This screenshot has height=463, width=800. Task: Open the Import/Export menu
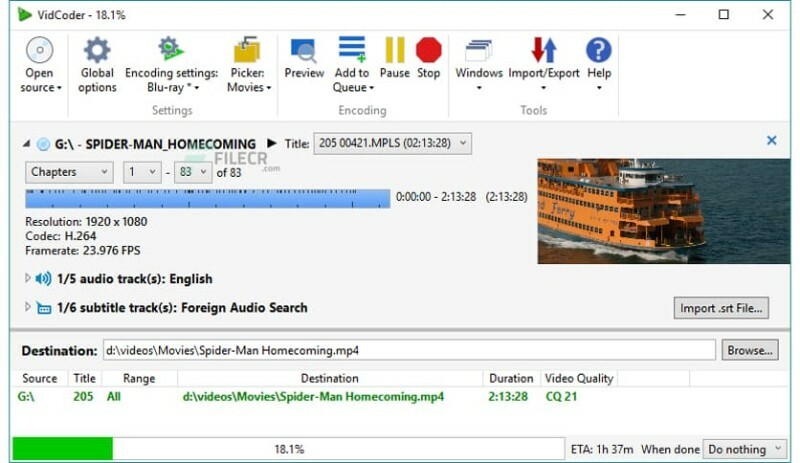(544, 52)
